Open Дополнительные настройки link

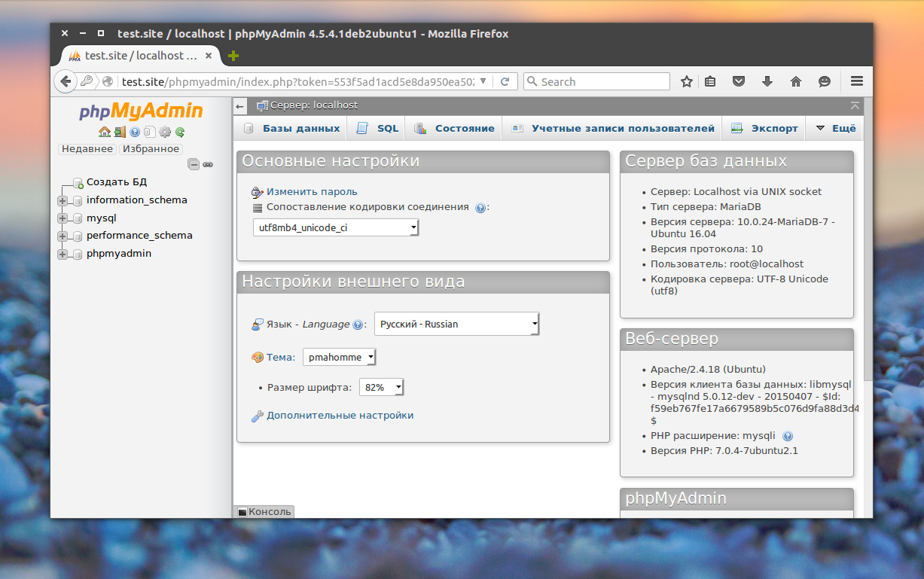pyautogui.click(x=340, y=416)
